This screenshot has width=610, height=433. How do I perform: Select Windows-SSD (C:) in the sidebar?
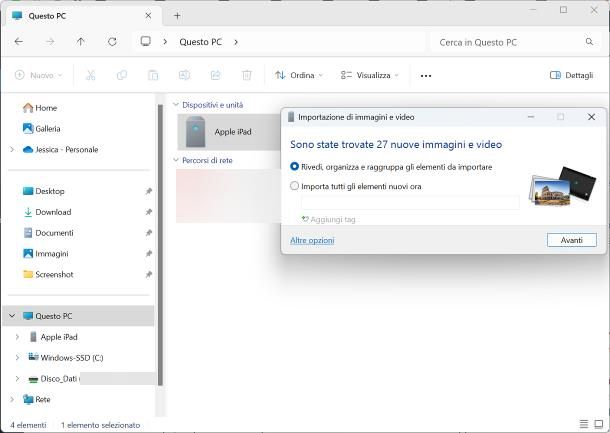click(x=72, y=358)
